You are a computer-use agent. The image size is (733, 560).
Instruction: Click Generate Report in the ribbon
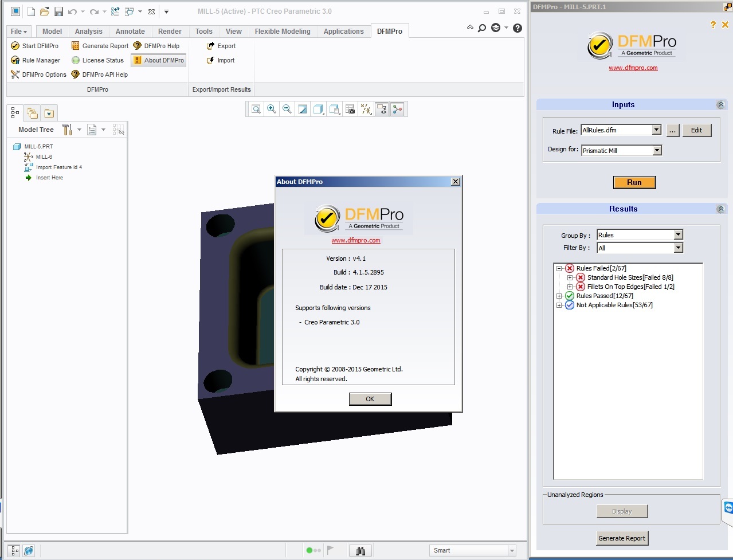coord(100,46)
